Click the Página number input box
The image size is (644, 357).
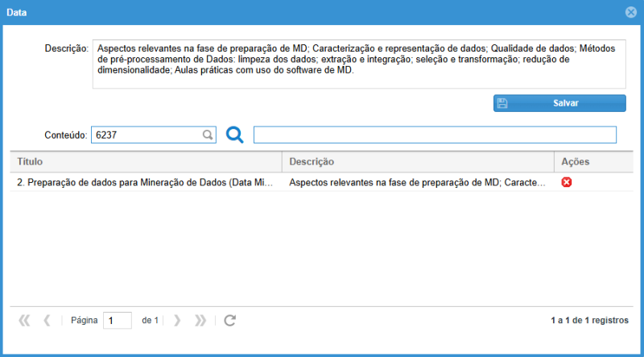point(117,320)
